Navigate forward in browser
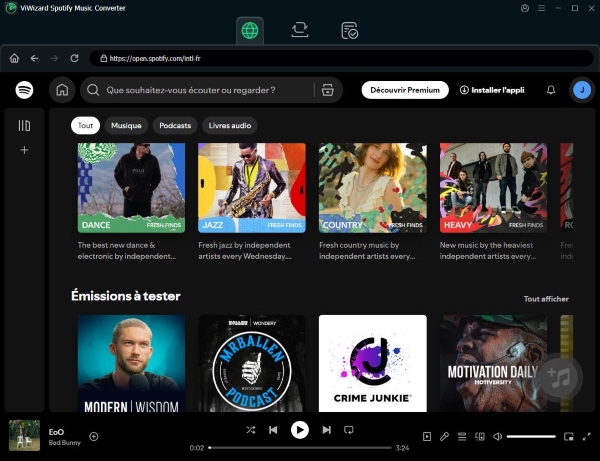The width and height of the screenshot is (600, 461). [54, 58]
